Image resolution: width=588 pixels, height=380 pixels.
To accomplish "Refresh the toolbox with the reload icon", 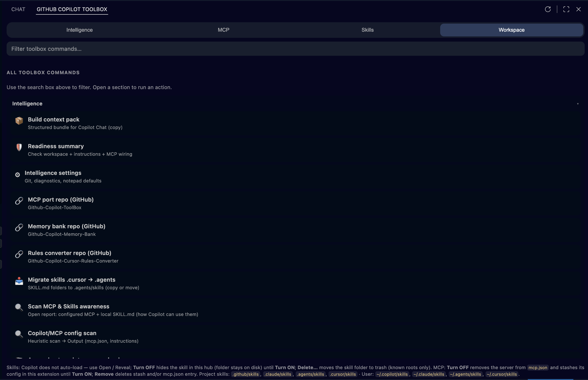I will pyautogui.click(x=548, y=9).
